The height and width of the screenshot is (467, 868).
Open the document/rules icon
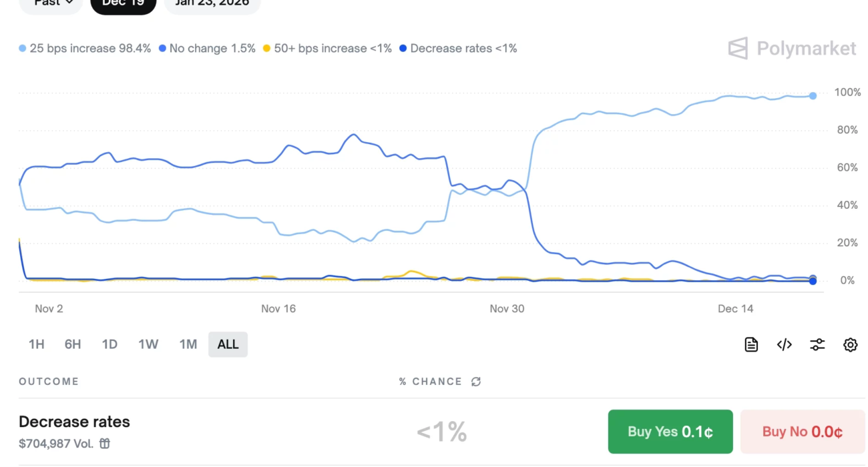(751, 344)
